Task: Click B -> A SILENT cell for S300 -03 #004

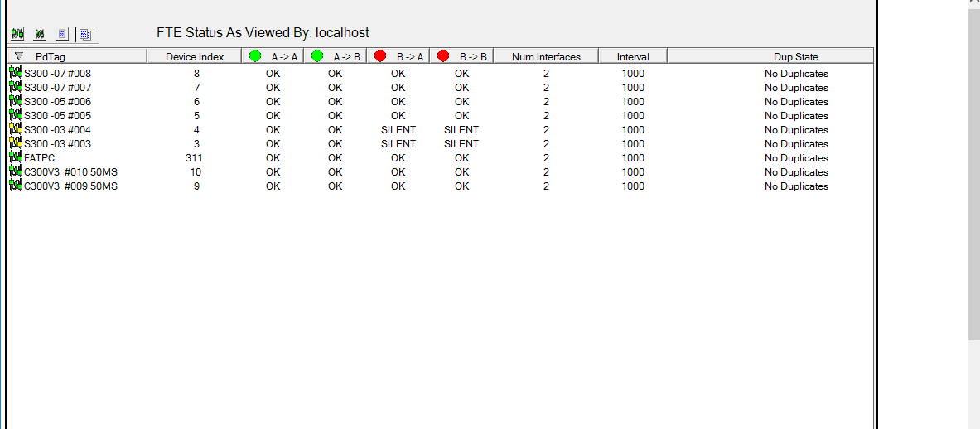Action: (x=398, y=130)
